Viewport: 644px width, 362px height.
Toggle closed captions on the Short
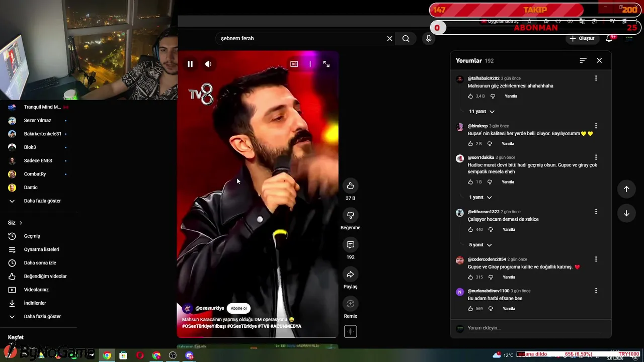click(294, 64)
